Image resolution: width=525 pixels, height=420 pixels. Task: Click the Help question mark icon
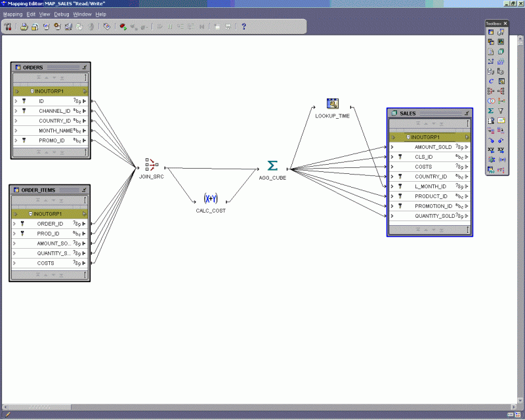(x=243, y=26)
